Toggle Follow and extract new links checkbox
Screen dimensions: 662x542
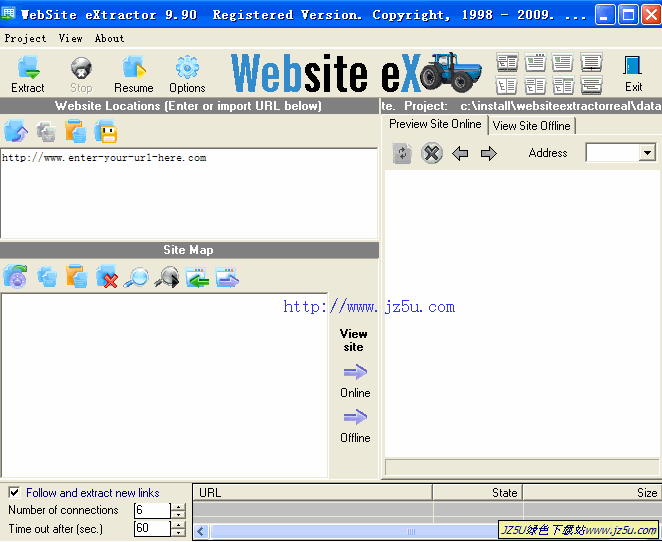tap(14, 492)
